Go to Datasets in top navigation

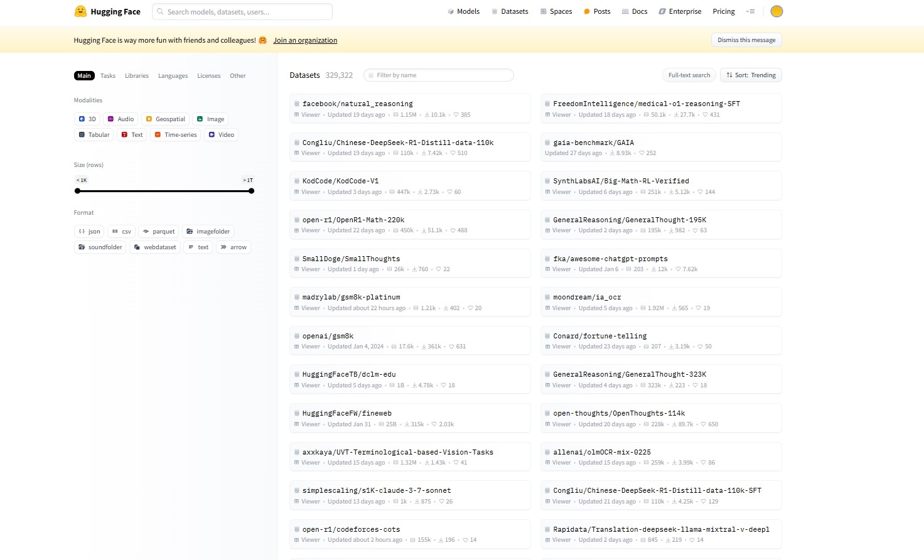coord(510,11)
